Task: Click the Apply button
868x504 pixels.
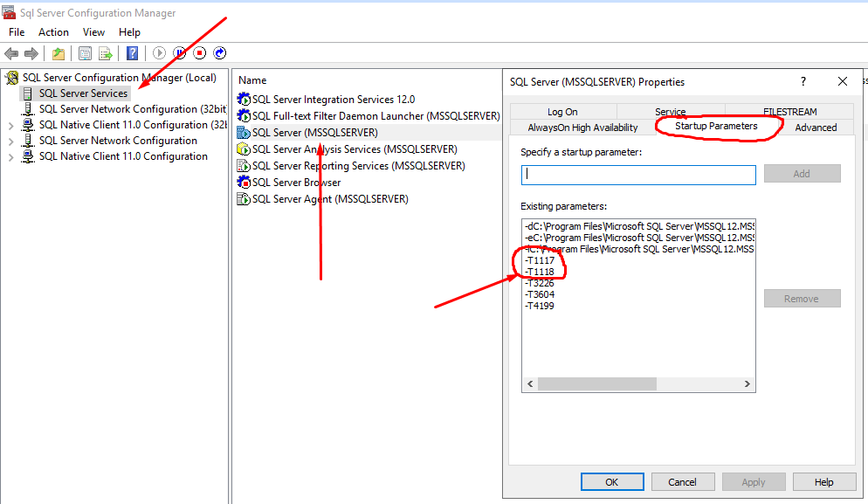Action: pos(754,482)
